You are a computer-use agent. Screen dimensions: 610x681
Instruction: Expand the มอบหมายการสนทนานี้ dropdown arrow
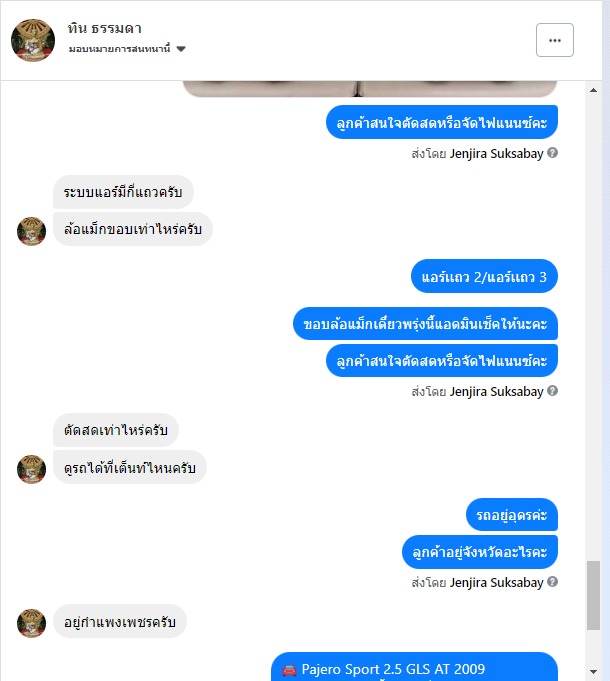pyautogui.click(x=181, y=49)
